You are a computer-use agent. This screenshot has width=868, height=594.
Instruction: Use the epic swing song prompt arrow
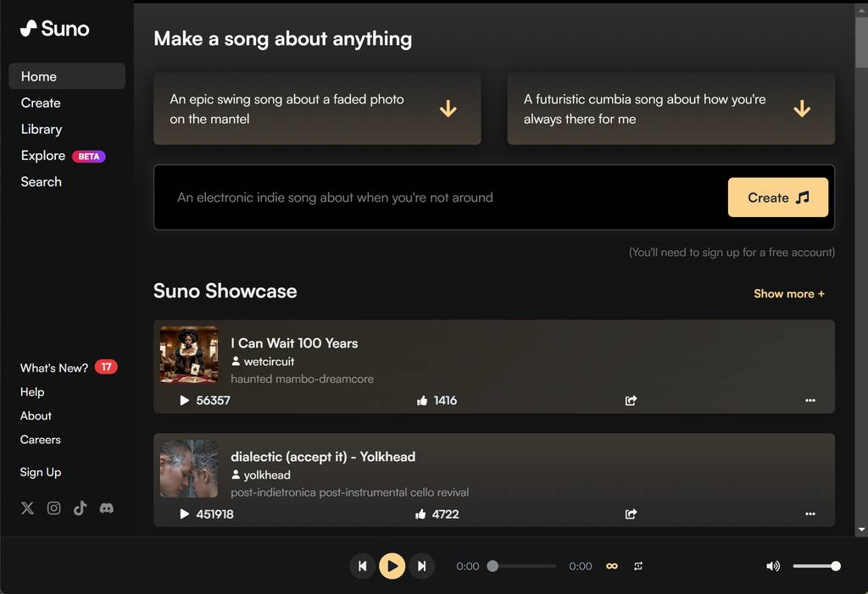click(448, 108)
